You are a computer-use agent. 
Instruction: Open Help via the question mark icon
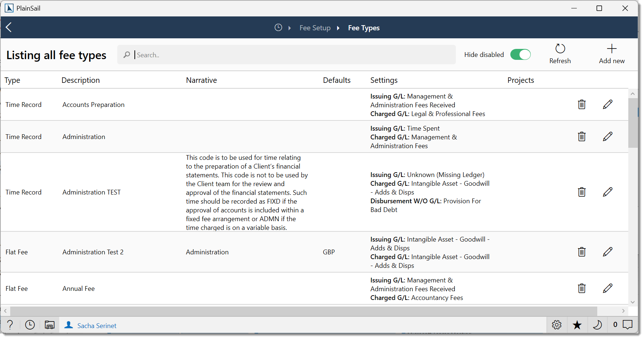9,325
